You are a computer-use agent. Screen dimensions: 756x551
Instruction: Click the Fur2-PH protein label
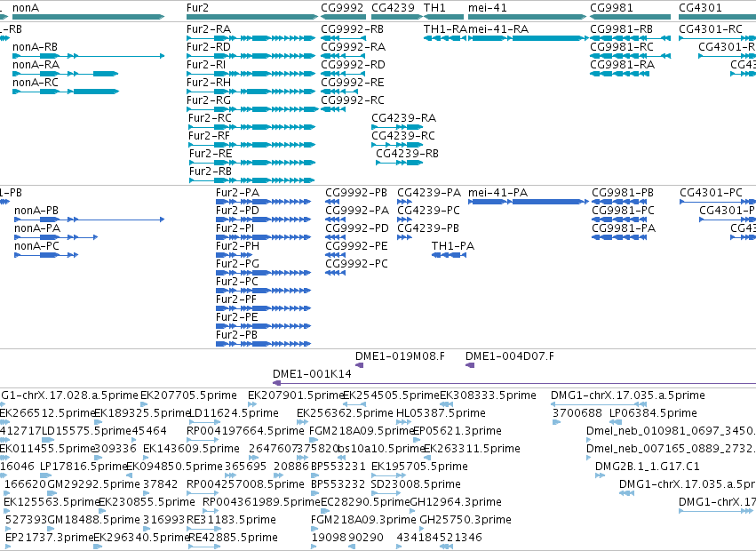tap(238, 246)
